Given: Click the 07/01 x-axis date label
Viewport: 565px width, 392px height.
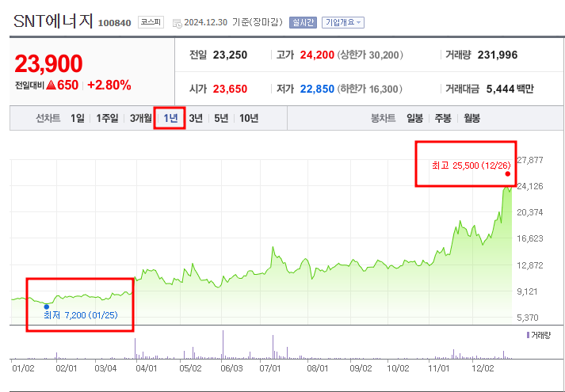Looking at the screenshot, I should (270, 368).
